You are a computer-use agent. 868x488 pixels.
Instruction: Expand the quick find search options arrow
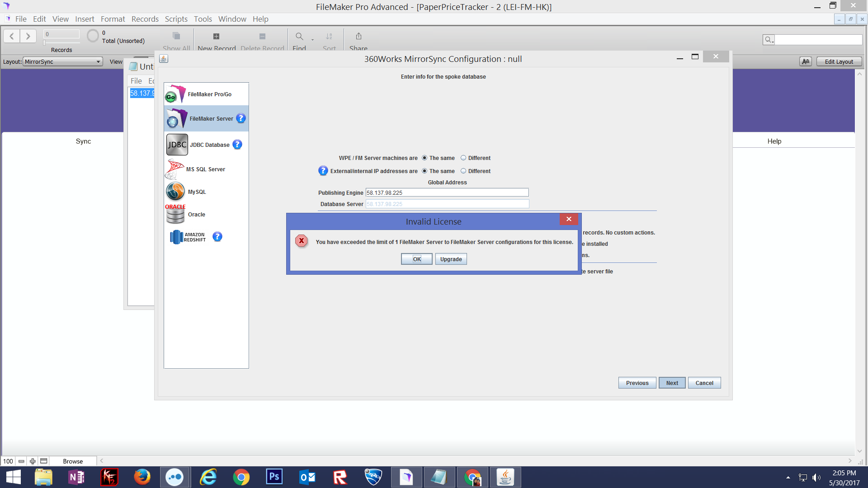tap(768, 40)
